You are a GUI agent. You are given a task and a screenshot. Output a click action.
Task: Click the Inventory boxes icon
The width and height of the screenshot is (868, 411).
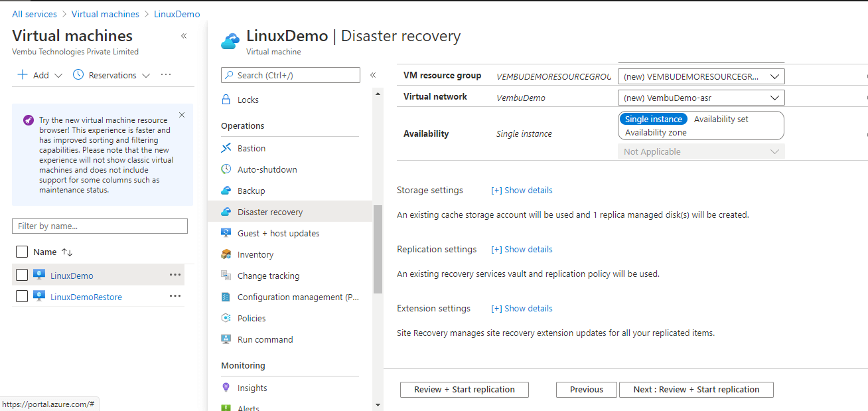tap(226, 254)
